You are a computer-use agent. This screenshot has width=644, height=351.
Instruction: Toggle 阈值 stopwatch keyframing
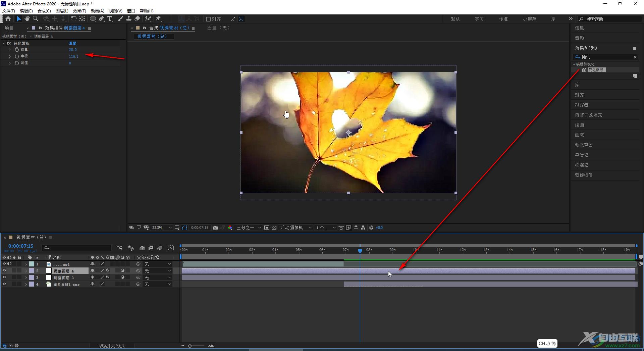(x=17, y=63)
